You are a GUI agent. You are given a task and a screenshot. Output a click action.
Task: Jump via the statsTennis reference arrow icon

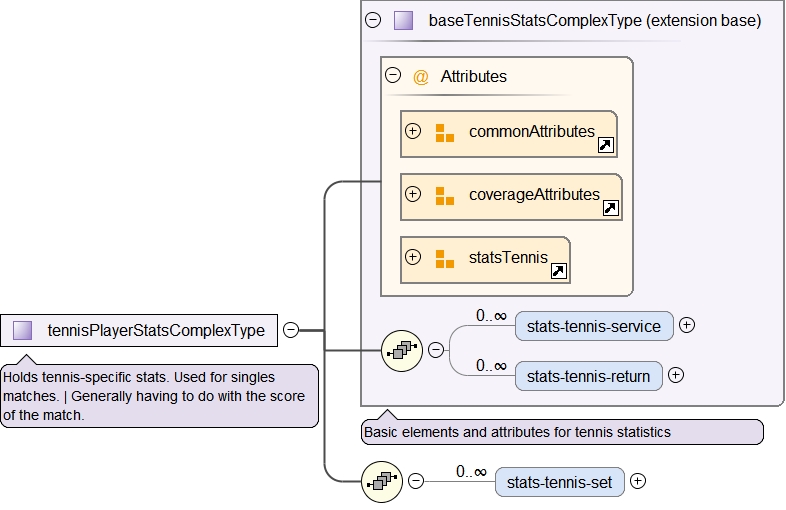(559, 271)
